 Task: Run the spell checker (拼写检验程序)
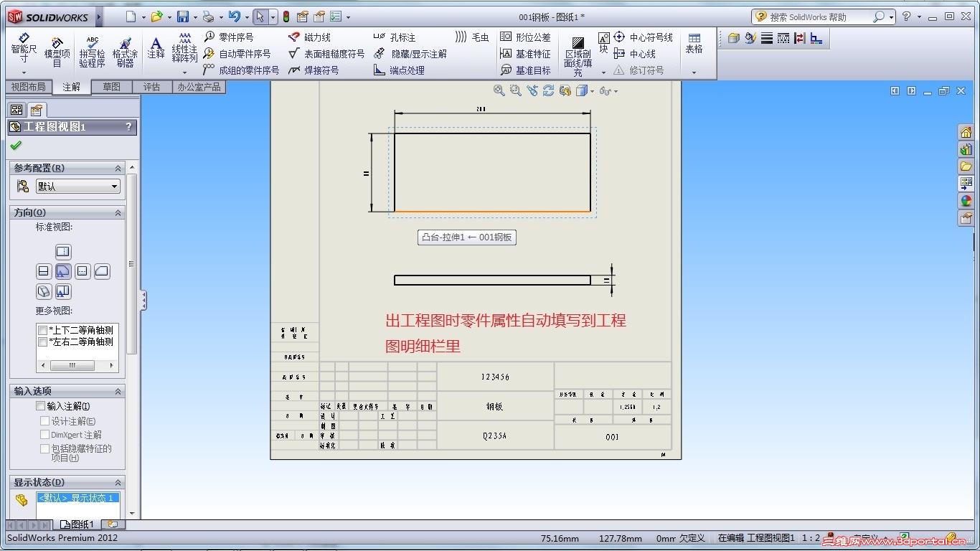pyautogui.click(x=92, y=52)
